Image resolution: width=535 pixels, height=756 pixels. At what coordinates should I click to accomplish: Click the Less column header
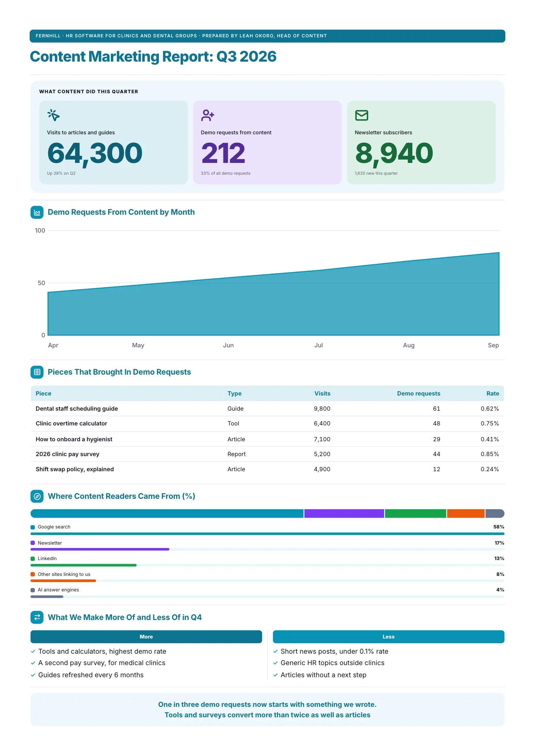(388, 637)
